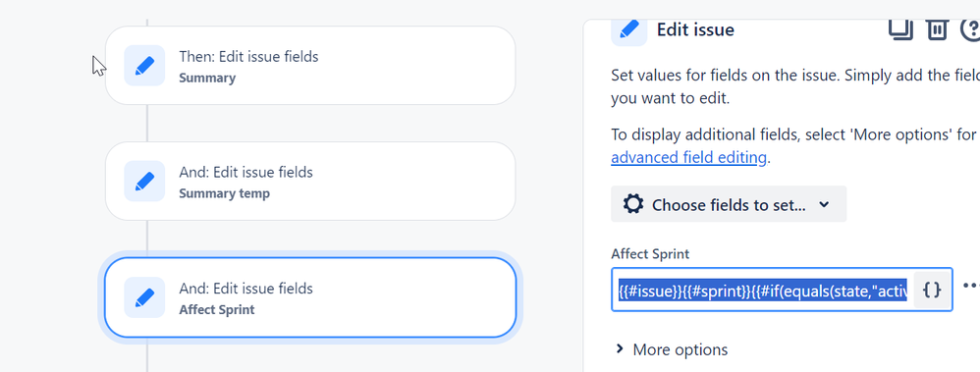Delete the action with the trash icon

937,28
